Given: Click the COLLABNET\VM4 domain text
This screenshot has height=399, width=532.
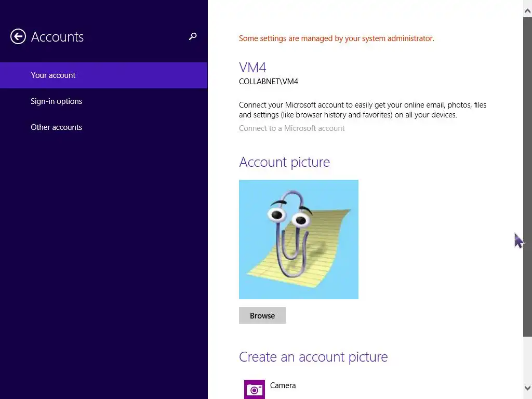Looking at the screenshot, I should 269,82.
